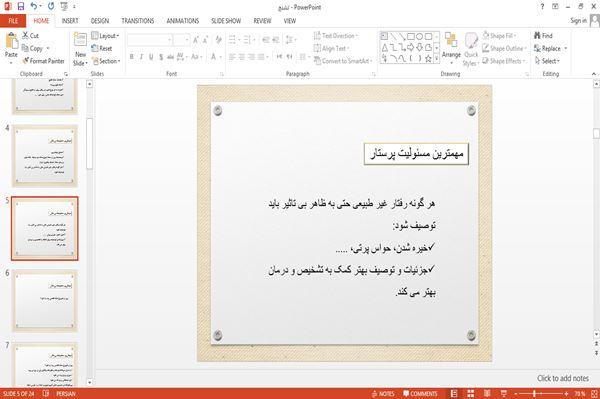Image resolution: width=600 pixels, height=399 pixels.
Task: Toggle the Comments pane in status bar
Action: pos(420,393)
